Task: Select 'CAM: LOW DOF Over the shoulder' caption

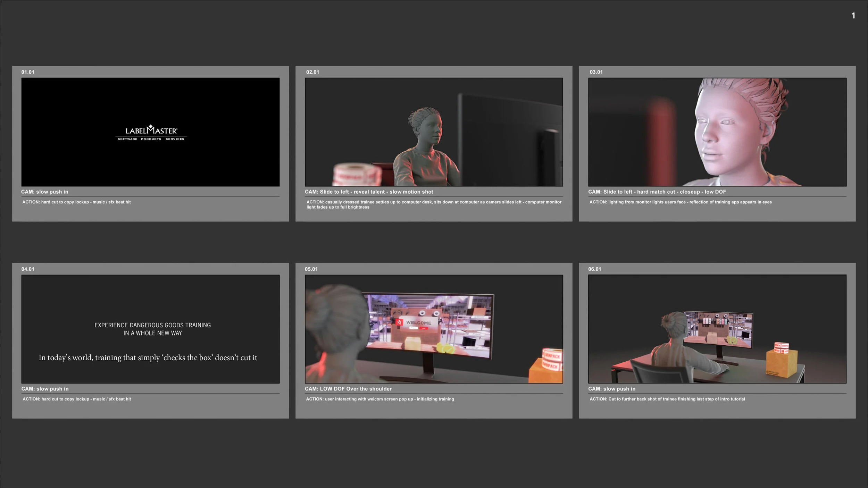Action: pyautogui.click(x=348, y=389)
